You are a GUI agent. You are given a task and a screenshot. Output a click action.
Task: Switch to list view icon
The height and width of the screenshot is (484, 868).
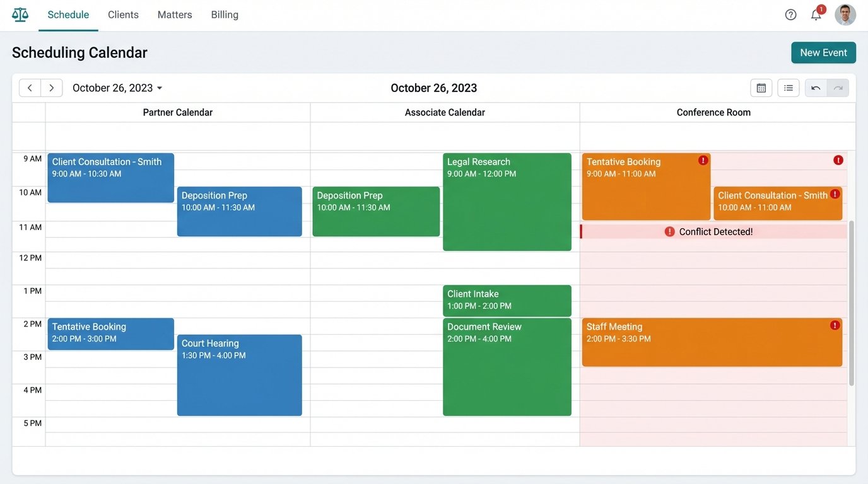click(787, 87)
